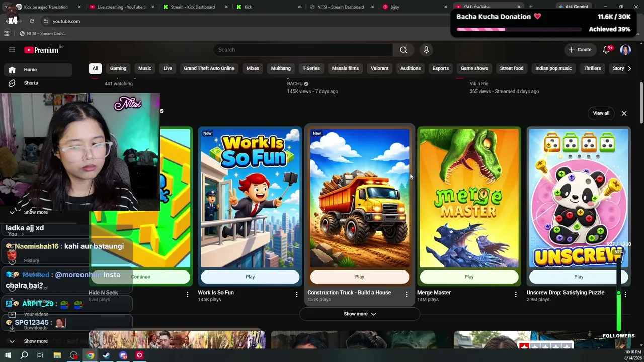Expand the Playables shelf with Show more
The width and height of the screenshot is (644, 362).
pos(360,314)
